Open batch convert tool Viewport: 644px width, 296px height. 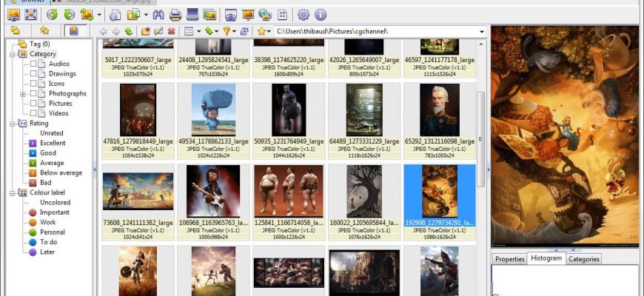[210, 16]
